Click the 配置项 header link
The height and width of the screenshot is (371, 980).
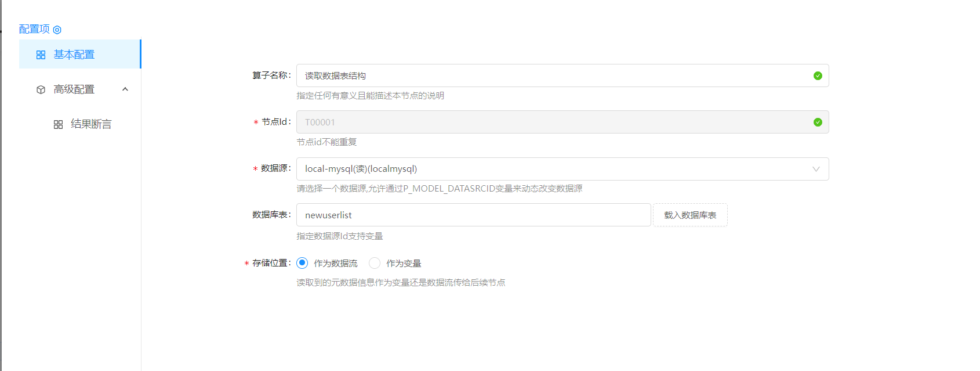(x=34, y=29)
